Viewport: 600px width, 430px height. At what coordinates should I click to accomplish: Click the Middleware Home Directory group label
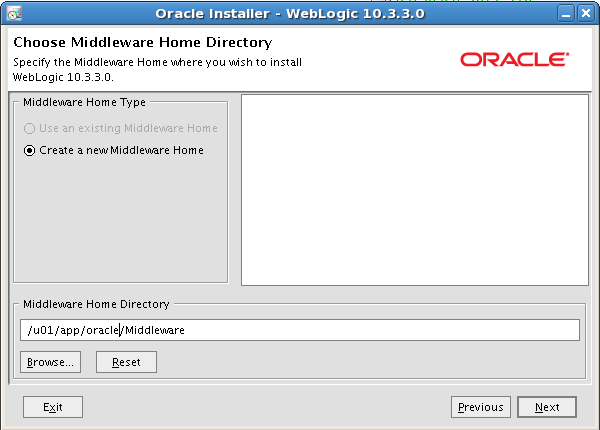(x=96, y=304)
